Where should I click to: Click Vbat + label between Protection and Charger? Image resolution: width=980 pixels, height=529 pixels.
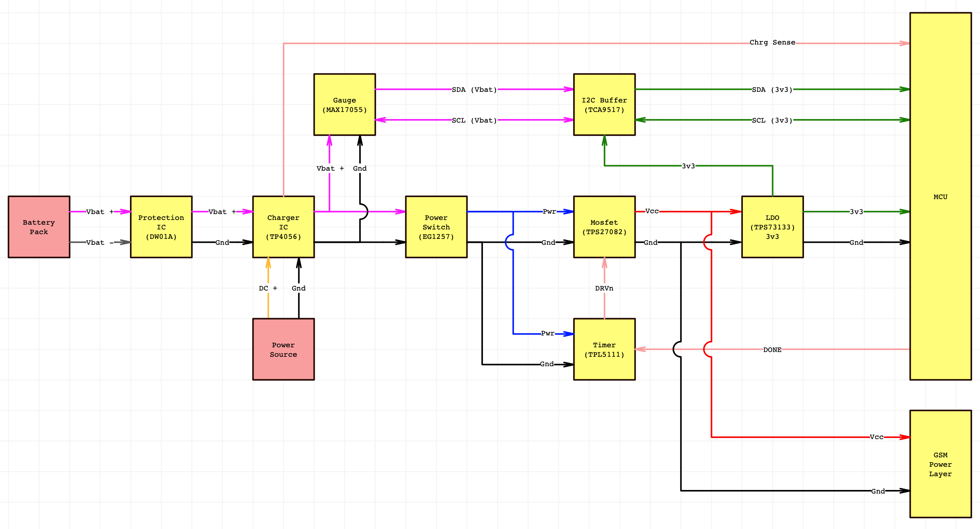click(x=222, y=212)
